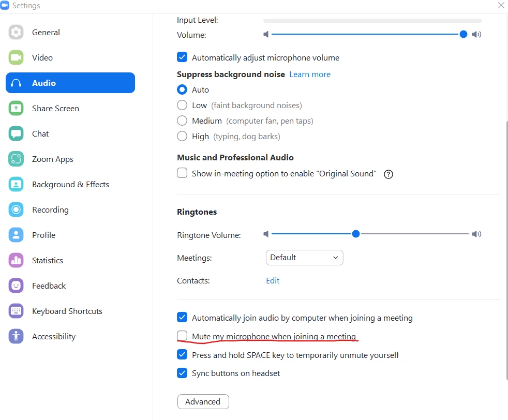508x420 pixels.
Task: Close the Settings window
Action: (501, 5)
